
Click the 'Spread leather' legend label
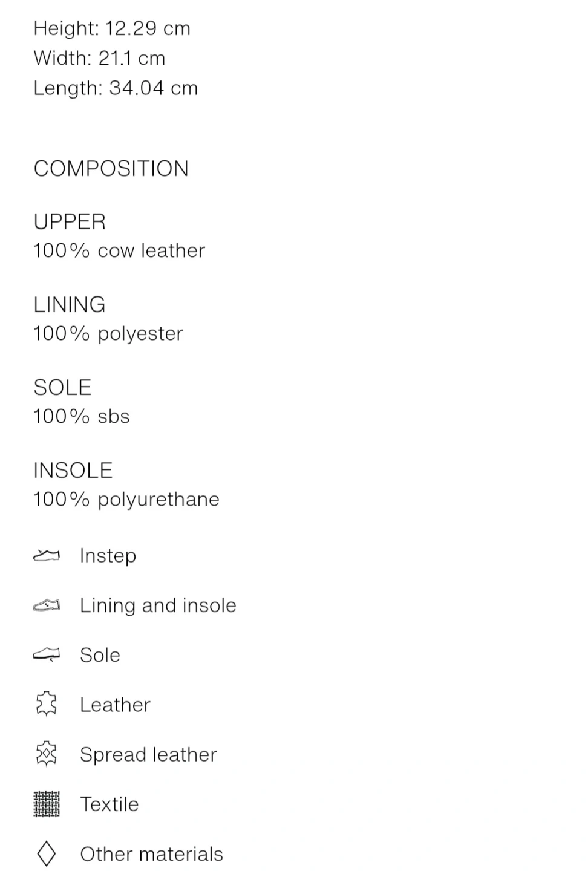click(148, 754)
